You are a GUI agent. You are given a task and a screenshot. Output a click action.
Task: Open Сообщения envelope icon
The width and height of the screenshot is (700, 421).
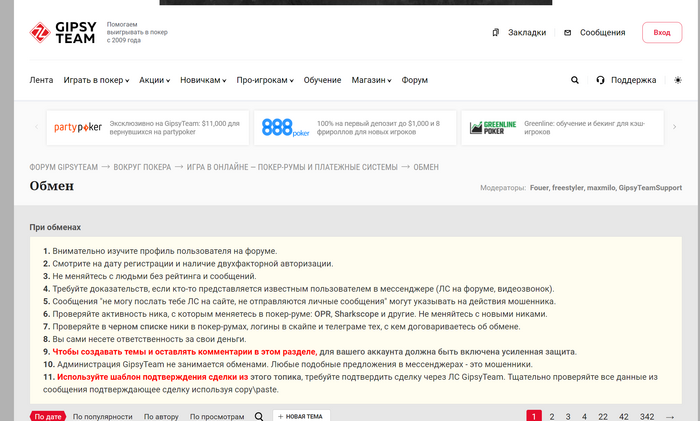tap(567, 32)
